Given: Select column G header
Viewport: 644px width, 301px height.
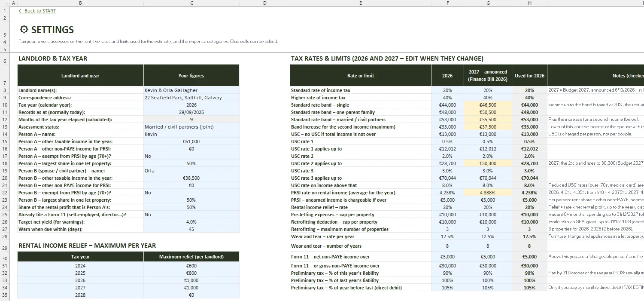Looking at the screenshot, I should (x=488, y=3).
